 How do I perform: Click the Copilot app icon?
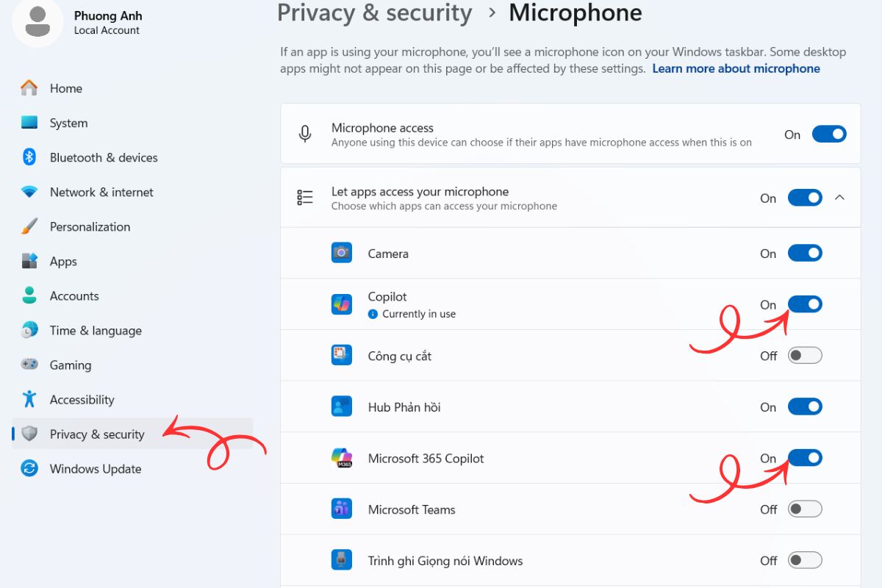(x=342, y=304)
